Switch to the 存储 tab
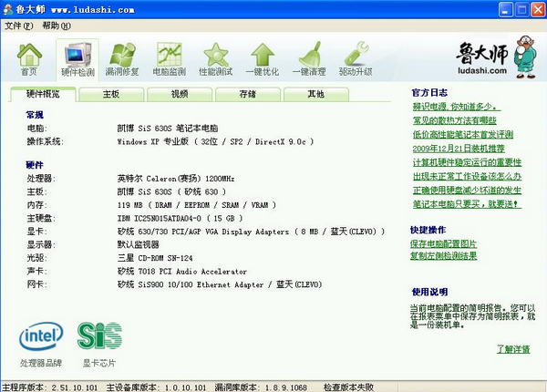Screen dimensions: 547x392 (248, 94)
